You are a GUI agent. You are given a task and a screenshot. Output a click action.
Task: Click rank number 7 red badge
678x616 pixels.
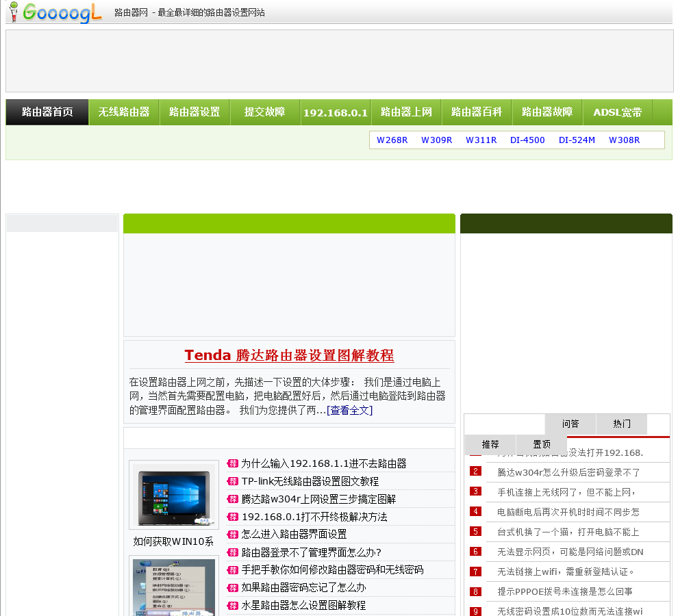476,572
